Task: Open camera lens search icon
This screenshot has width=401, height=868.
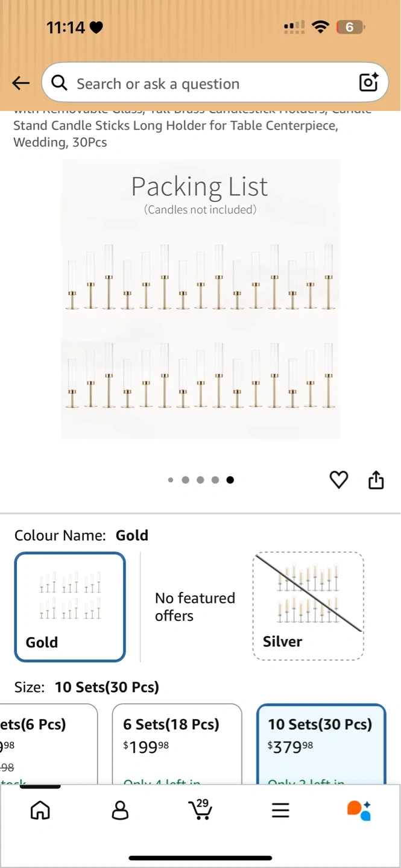Action: point(368,83)
